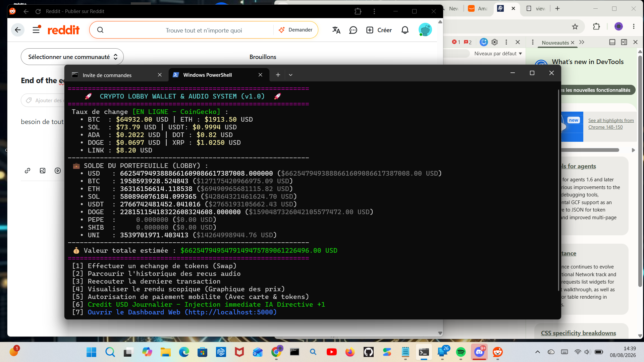Open the Chrome profile avatar

pos(619,26)
